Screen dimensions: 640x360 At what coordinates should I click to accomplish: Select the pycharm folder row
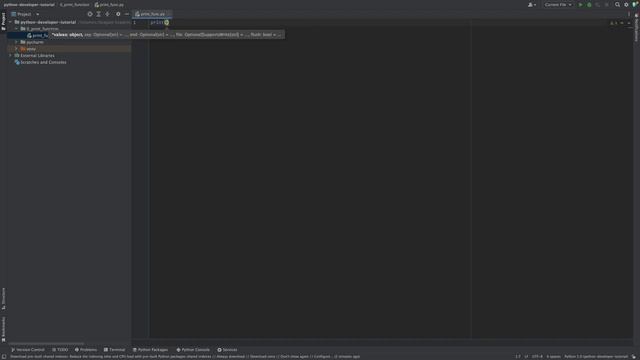69,42
